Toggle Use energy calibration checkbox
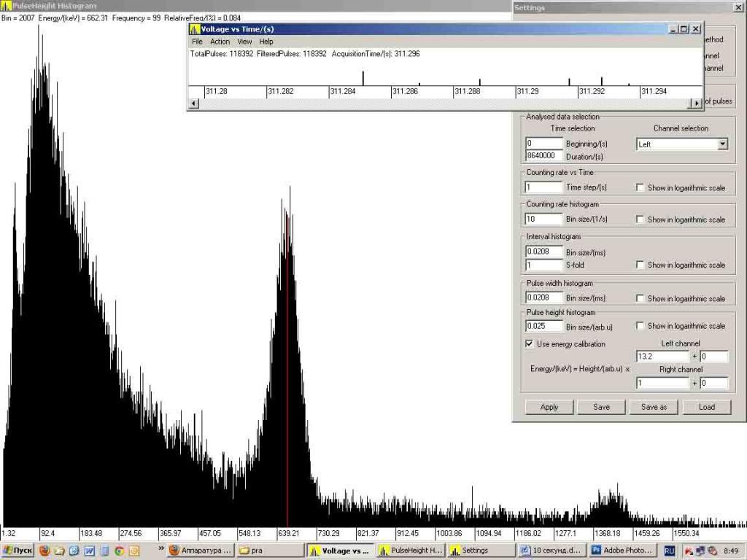747x560 pixels. point(530,343)
